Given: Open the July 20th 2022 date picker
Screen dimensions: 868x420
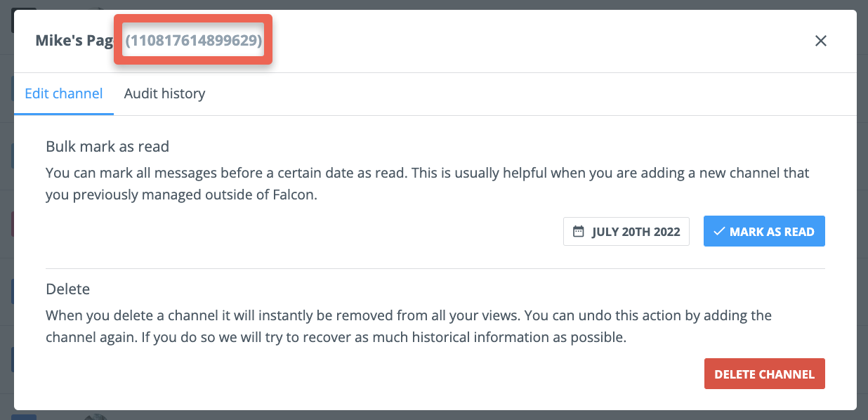Looking at the screenshot, I should click(x=626, y=231).
